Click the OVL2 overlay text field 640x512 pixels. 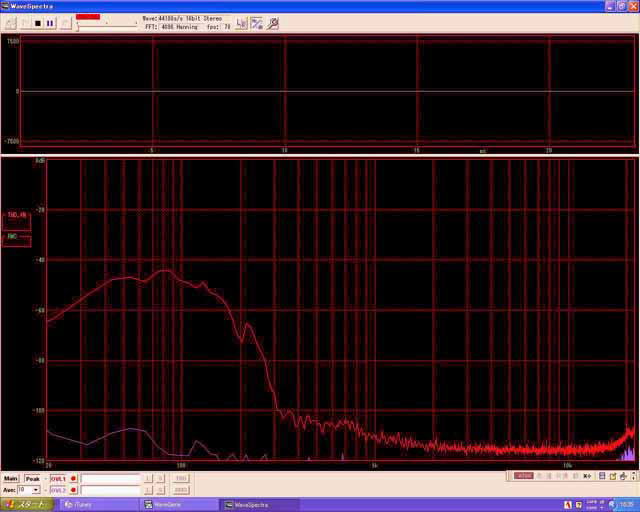click(x=110, y=490)
